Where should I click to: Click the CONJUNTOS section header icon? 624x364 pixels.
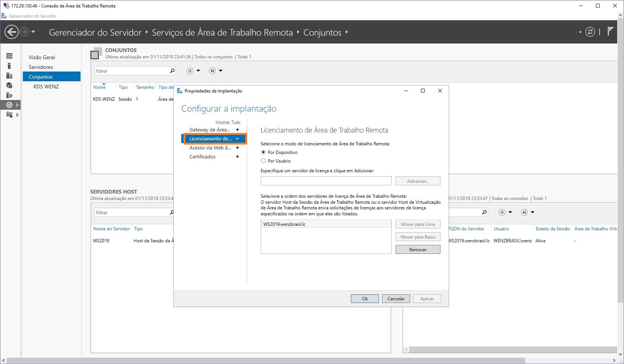point(96,53)
